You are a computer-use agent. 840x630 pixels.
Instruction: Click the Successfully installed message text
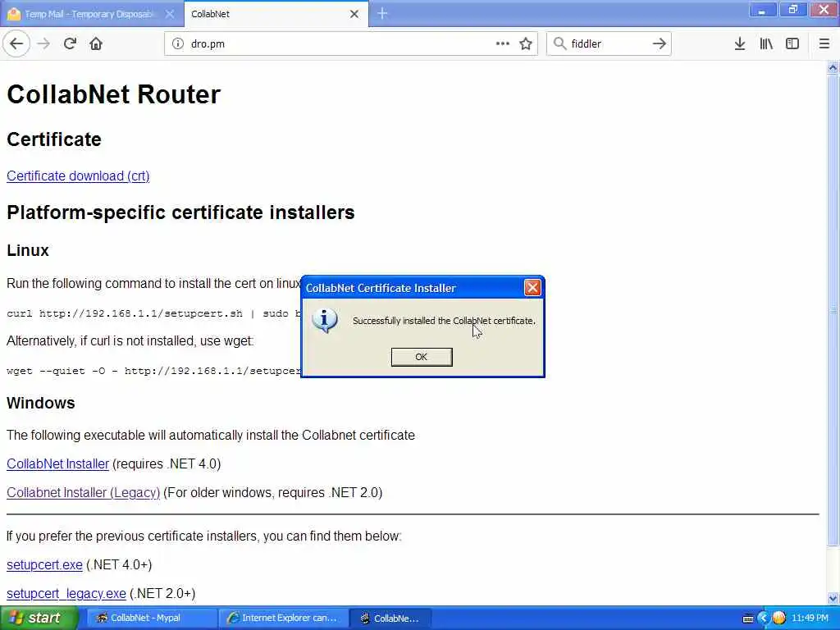(444, 321)
